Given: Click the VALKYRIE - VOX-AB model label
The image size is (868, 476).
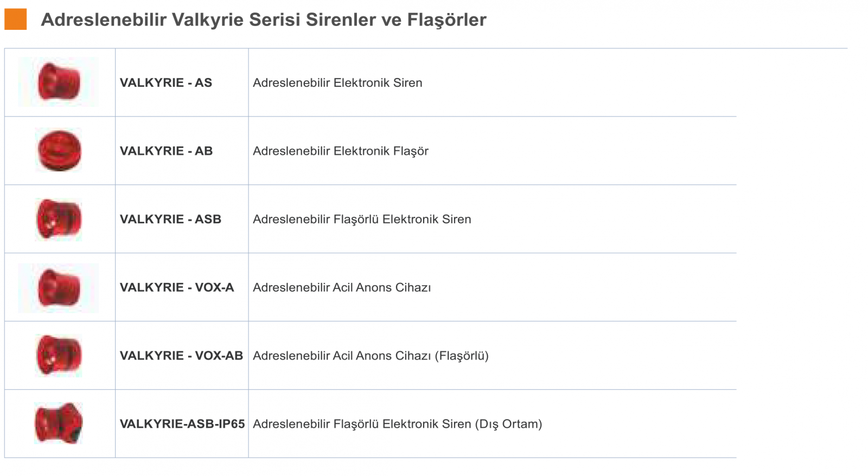Looking at the screenshot, I should (x=181, y=356).
